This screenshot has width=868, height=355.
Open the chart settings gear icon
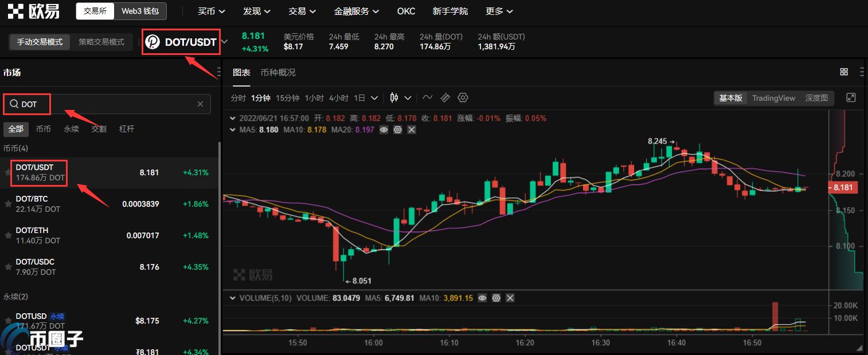[x=463, y=97]
